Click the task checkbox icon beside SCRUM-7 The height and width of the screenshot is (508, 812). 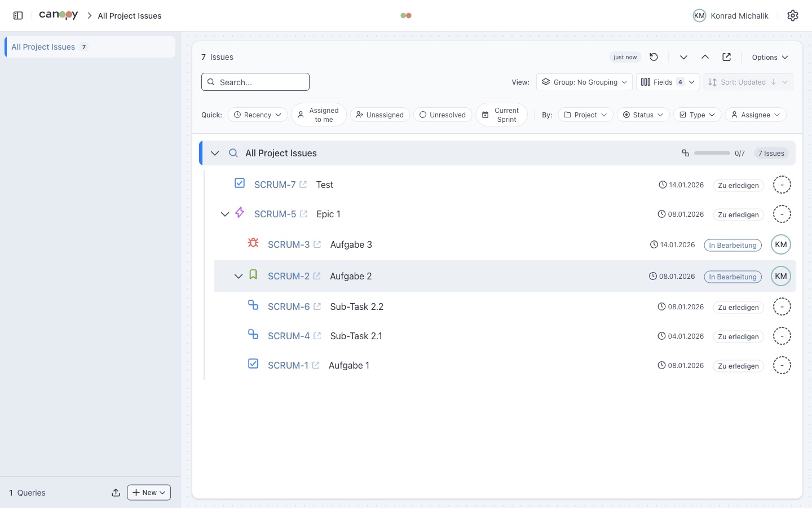pyautogui.click(x=239, y=183)
